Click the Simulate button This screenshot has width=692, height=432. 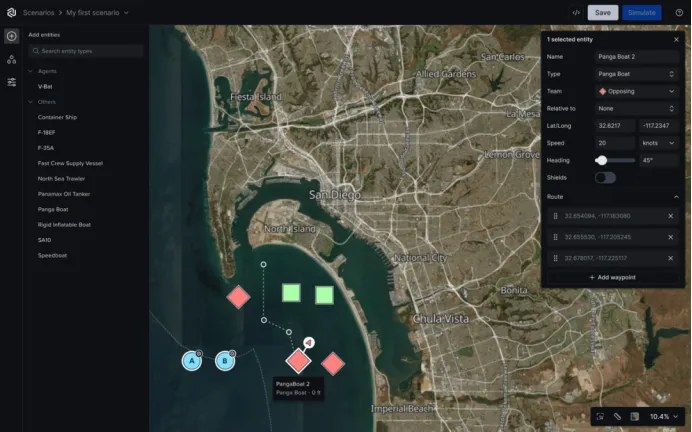[641, 13]
